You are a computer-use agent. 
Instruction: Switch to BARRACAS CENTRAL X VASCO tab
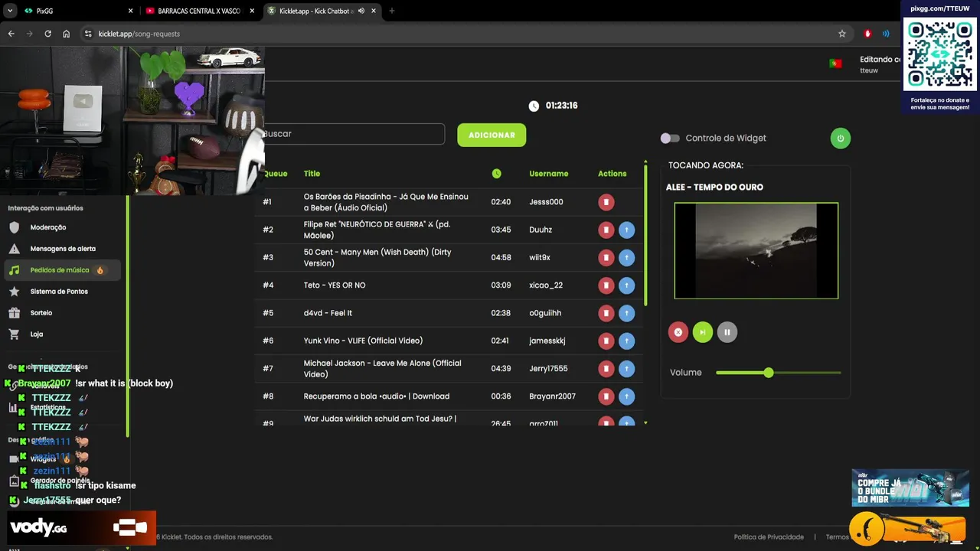(x=201, y=11)
